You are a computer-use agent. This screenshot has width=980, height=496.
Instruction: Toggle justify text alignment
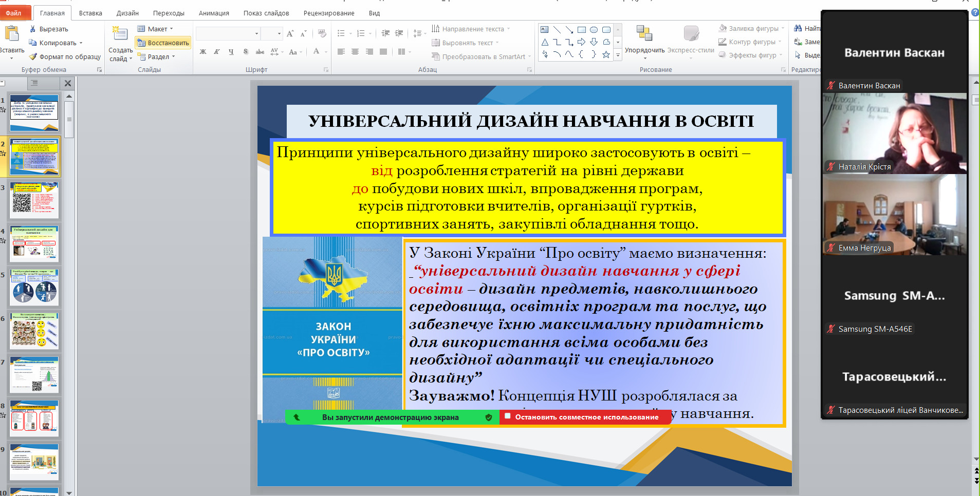point(383,51)
